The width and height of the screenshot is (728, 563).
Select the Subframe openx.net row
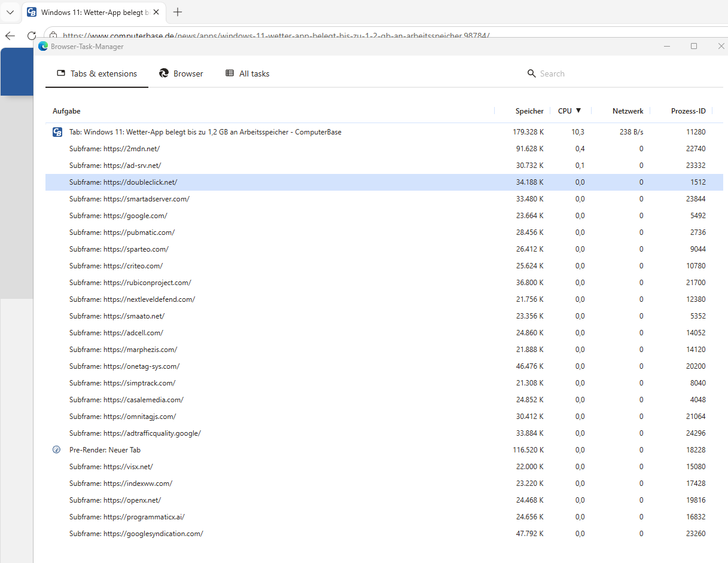tap(384, 500)
